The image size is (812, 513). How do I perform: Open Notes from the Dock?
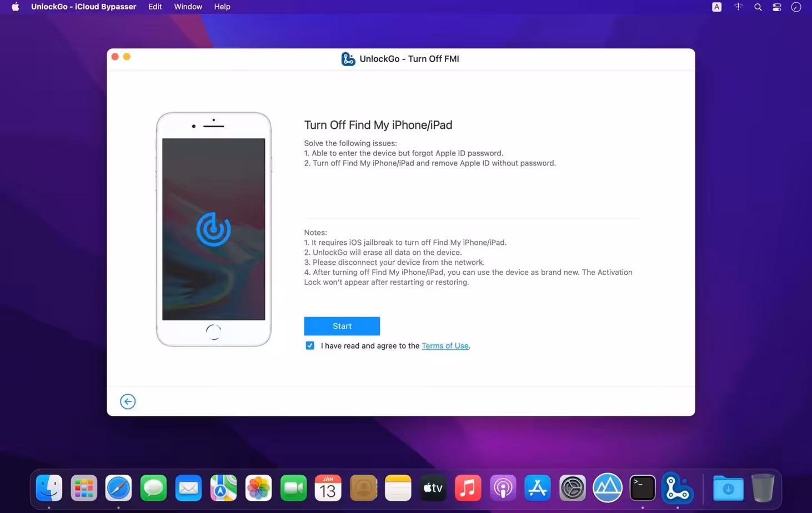pyautogui.click(x=398, y=488)
